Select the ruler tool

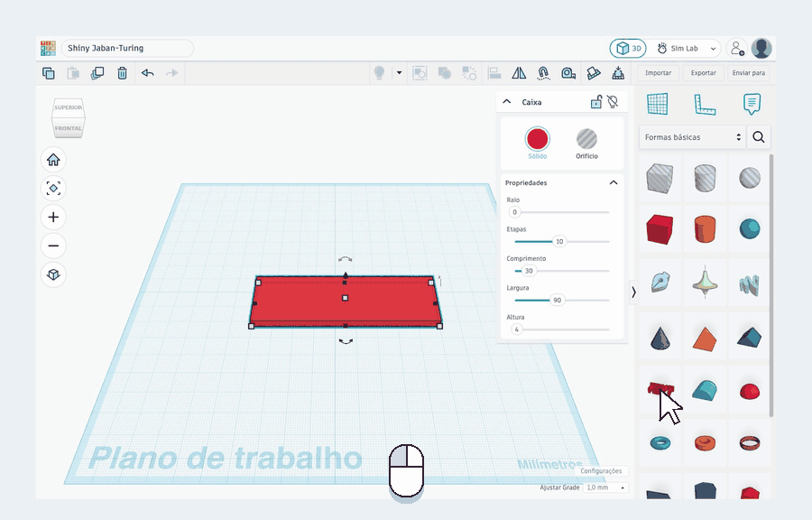point(705,104)
